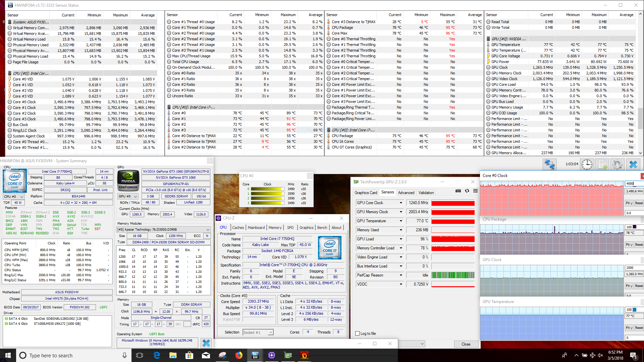Open the memory module Apacer dropdown
The image size is (644, 362).
208,230
